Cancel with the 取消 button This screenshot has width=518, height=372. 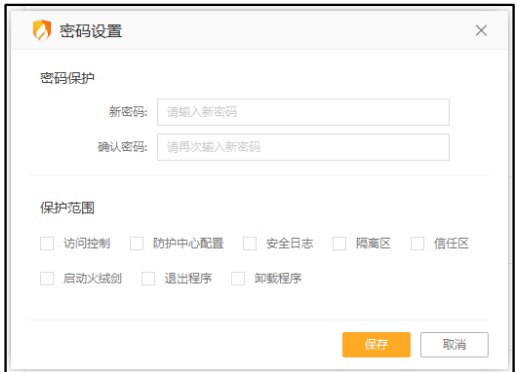[454, 345]
